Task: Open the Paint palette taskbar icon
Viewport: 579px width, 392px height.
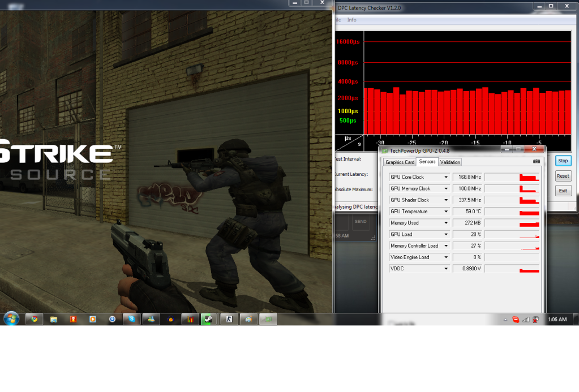Action: (248, 319)
